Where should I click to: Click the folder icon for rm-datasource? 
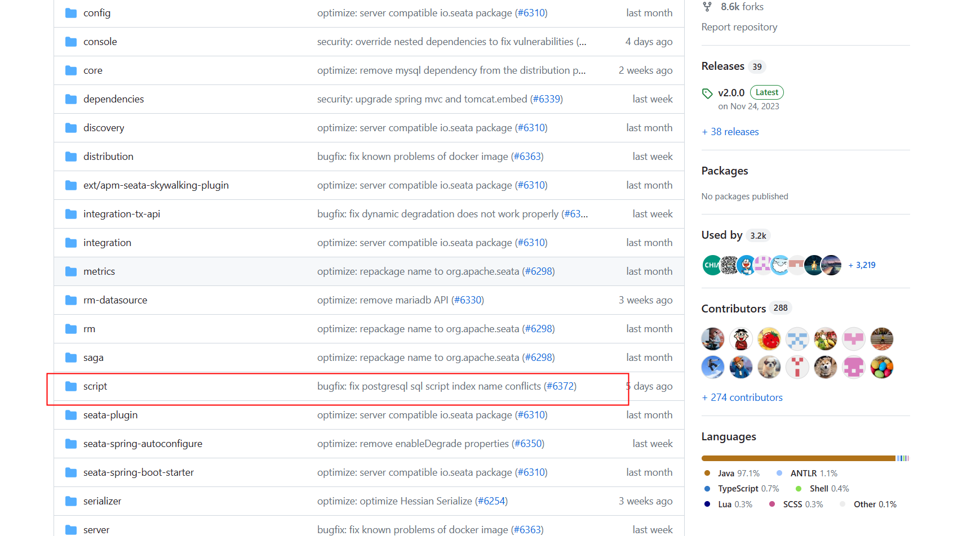click(x=71, y=300)
